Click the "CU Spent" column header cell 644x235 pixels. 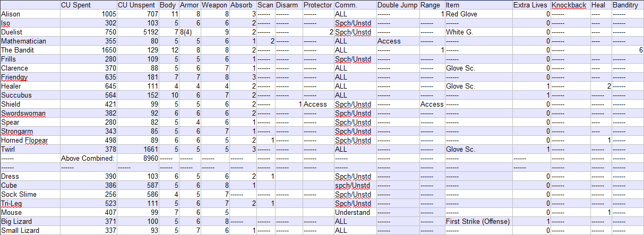[88, 5]
